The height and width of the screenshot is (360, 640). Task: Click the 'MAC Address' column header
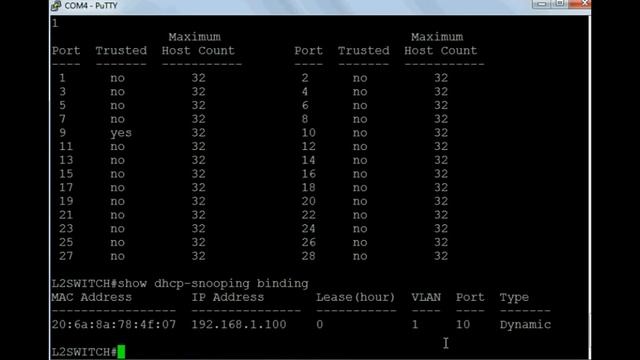point(92,297)
